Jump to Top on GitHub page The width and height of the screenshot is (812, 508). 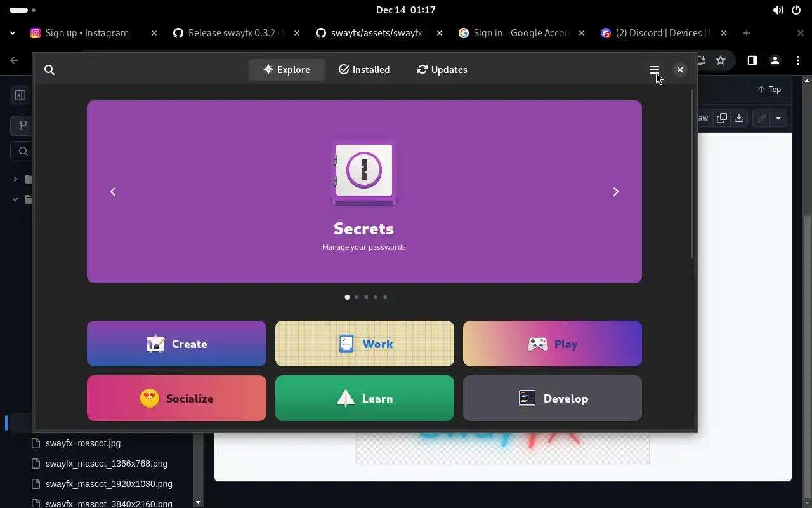tap(769, 90)
